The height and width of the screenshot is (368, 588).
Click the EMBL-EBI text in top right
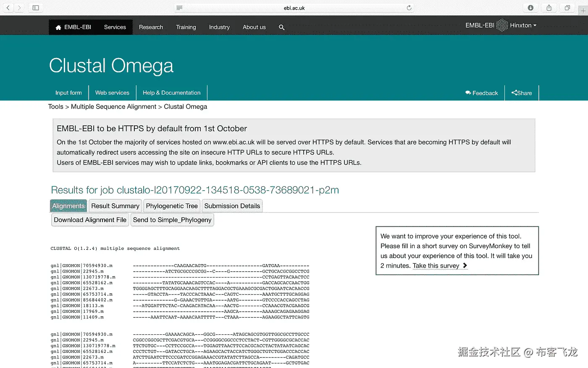480,25
